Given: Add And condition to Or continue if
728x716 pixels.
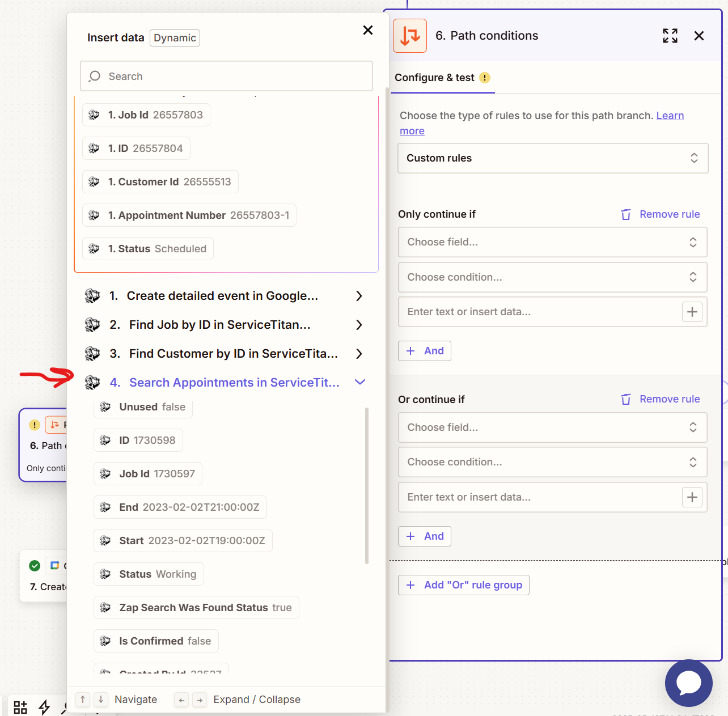Looking at the screenshot, I should (425, 536).
